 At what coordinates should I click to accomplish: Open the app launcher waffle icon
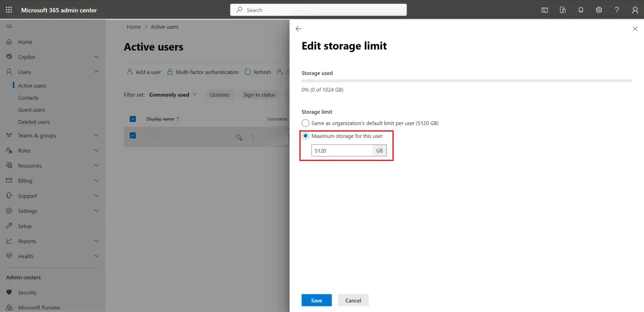pos(9,10)
